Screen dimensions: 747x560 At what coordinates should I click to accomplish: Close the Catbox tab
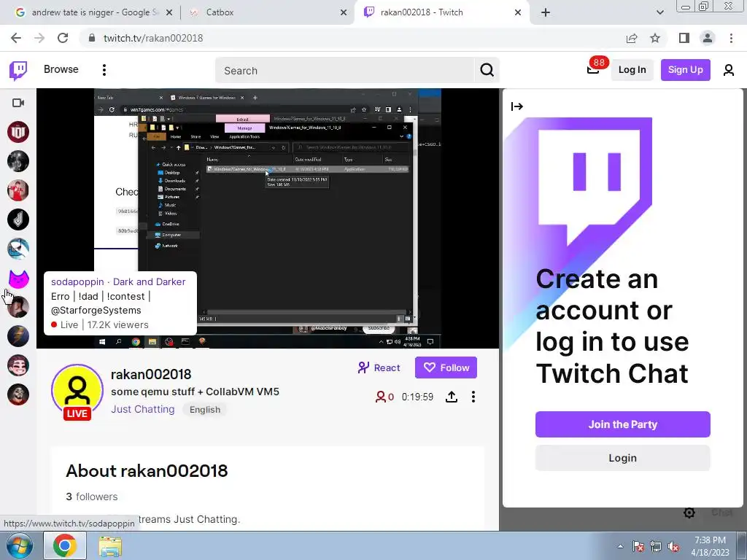pyautogui.click(x=344, y=12)
